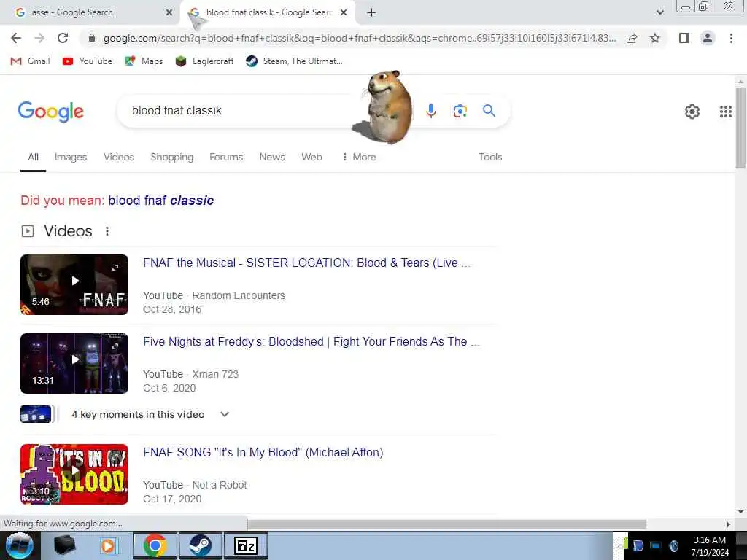This screenshot has height=560, width=747.
Task: Open Five Nights at Freddy's Bloodshed link
Action: pyautogui.click(x=311, y=341)
